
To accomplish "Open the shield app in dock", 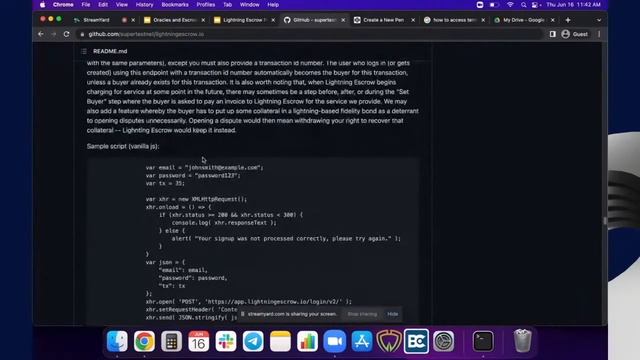I will [389, 341].
